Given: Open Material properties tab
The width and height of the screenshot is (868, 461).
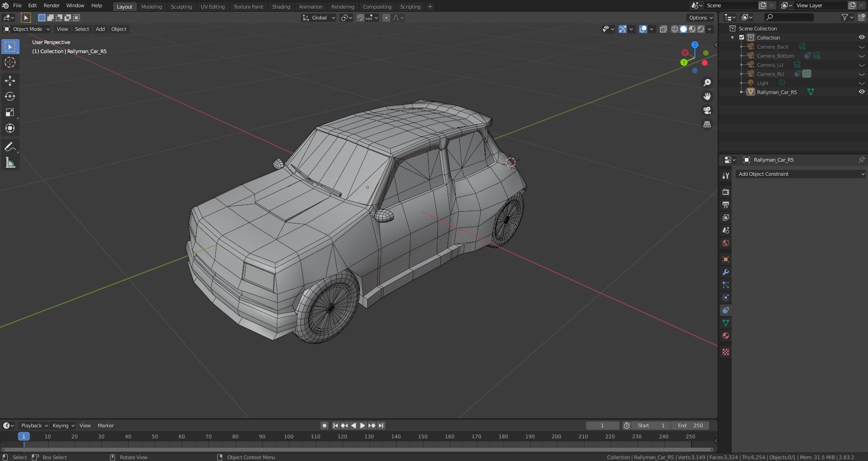Looking at the screenshot, I should click(726, 336).
